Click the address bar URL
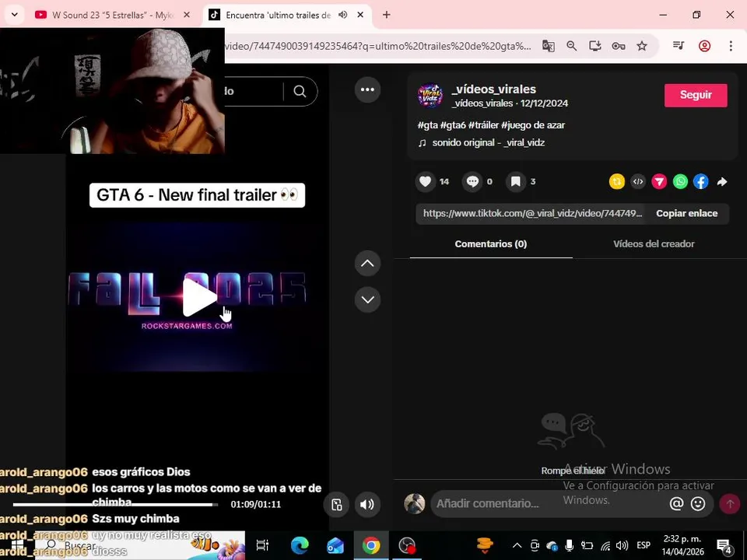 pos(379,46)
